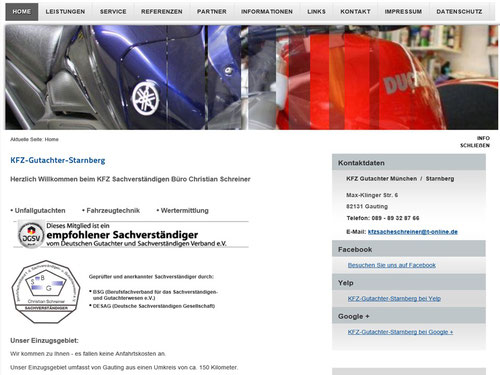The image size is (500, 375).
Task: Click the INFO SCHLIEßEN link
Action: [475, 142]
